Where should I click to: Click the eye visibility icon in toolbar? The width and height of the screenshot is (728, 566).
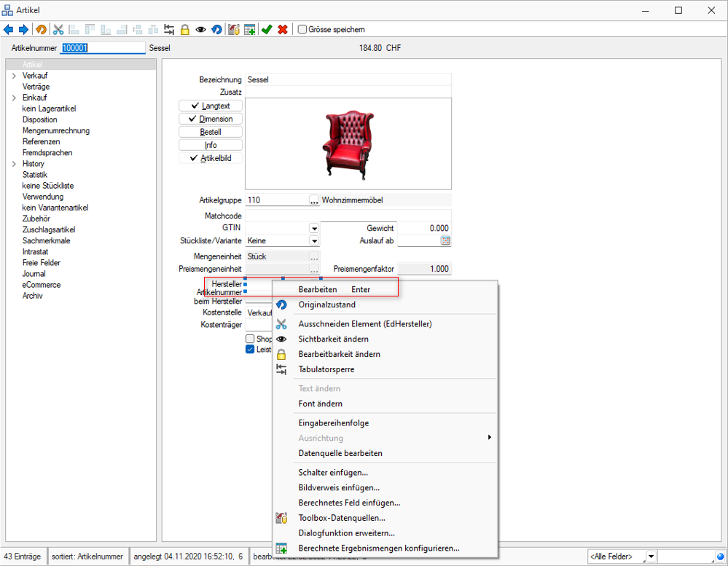click(200, 30)
